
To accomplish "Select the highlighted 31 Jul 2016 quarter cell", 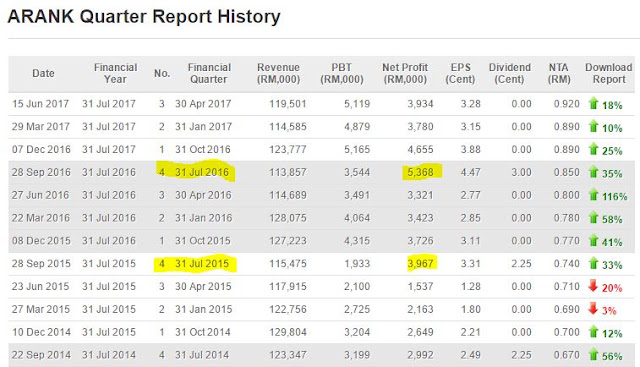I will click(202, 172).
